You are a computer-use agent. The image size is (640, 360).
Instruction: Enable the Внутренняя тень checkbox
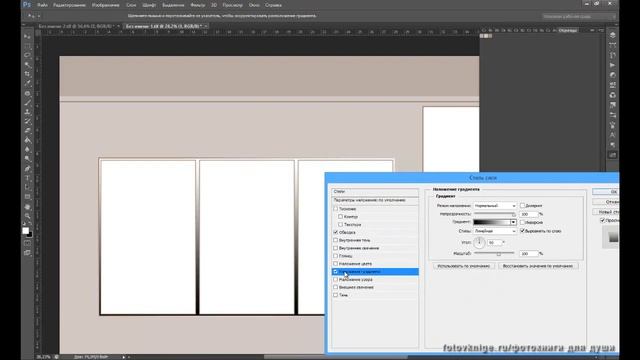pyautogui.click(x=336, y=240)
